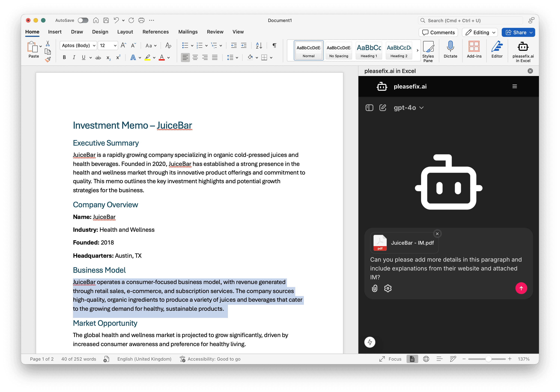Screen dimensions: 560x392
Task: Adjust the zoom slider handle
Action: click(x=488, y=359)
